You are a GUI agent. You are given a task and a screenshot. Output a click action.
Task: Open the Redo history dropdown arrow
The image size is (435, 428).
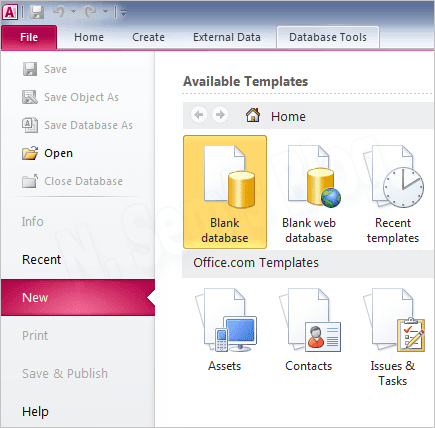[105, 12]
